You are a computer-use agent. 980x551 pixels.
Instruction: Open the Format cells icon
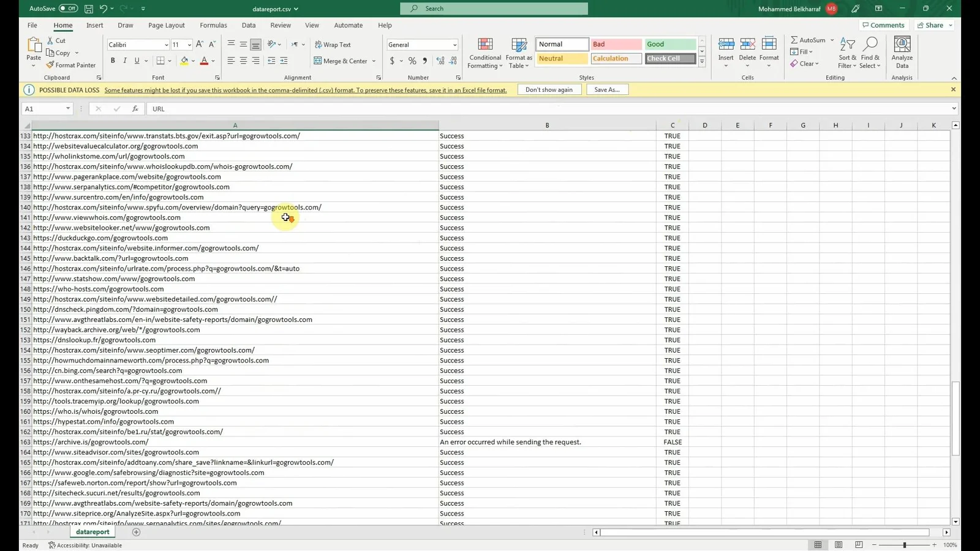tap(769, 44)
